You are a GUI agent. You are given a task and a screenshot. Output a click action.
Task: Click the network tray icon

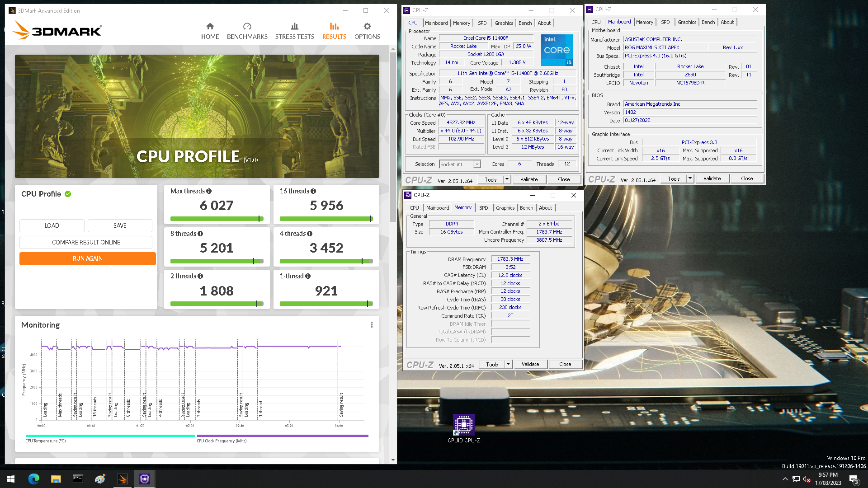point(796,479)
